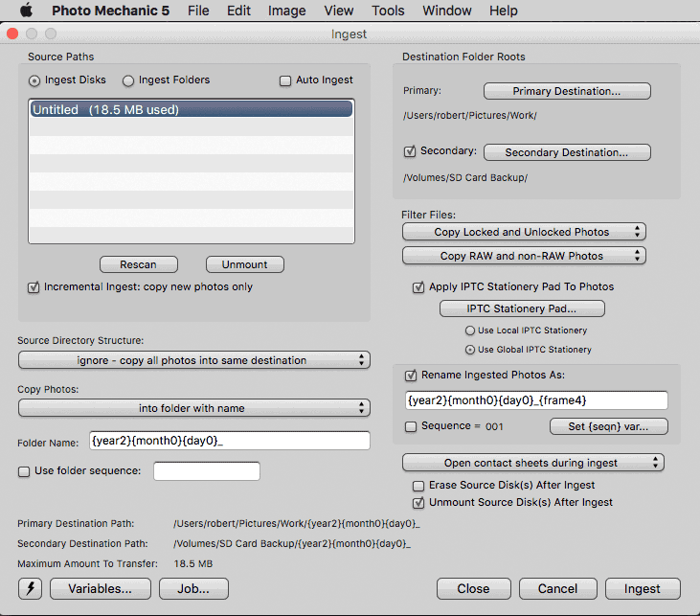
Task: Click the rename pattern input field
Action: [x=536, y=400]
